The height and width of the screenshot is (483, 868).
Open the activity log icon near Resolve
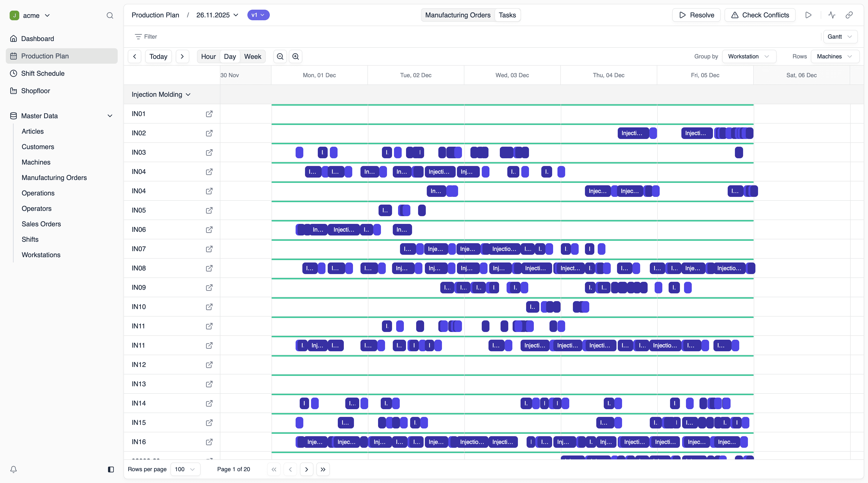[x=832, y=15]
